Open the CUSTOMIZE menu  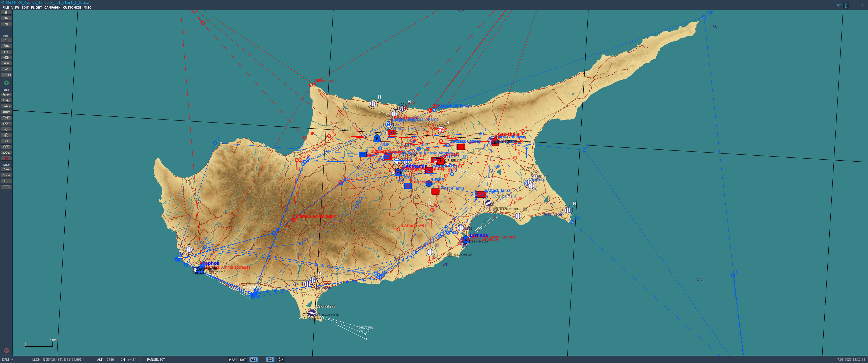72,7
